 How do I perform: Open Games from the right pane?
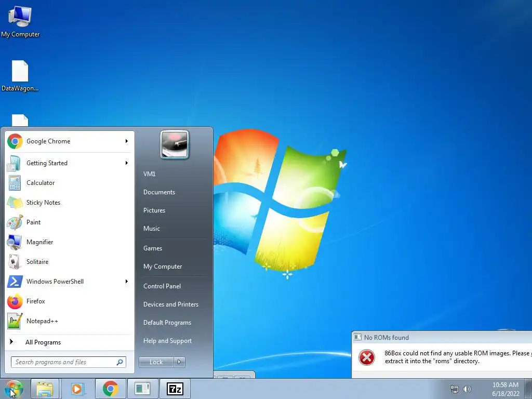tap(153, 248)
